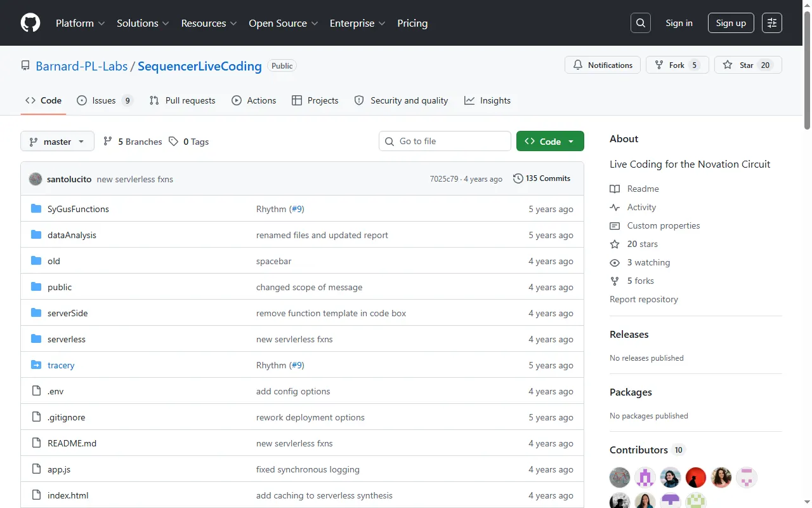Open the 135 Commits history

click(542, 178)
